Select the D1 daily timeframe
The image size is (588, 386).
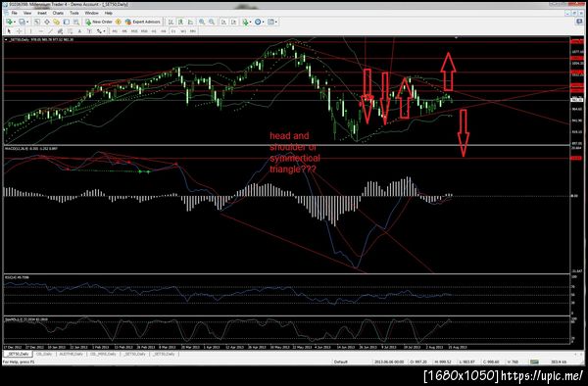tap(173, 31)
